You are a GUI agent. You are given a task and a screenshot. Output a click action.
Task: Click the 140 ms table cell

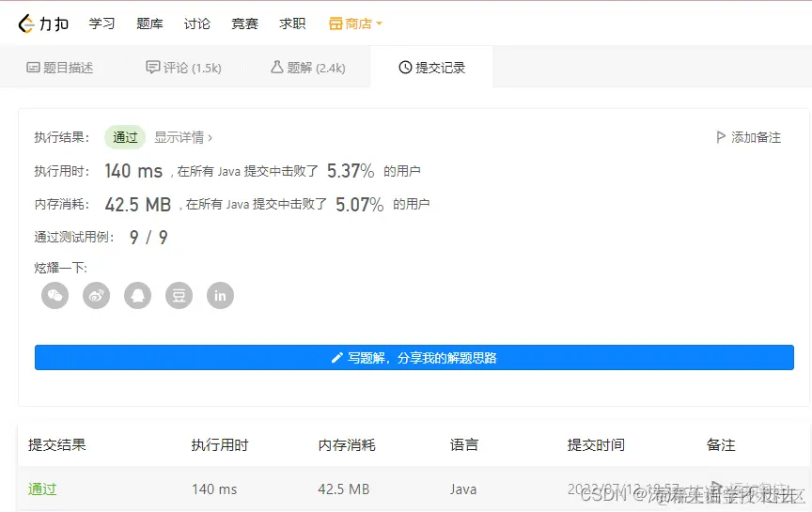(x=214, y=489)
